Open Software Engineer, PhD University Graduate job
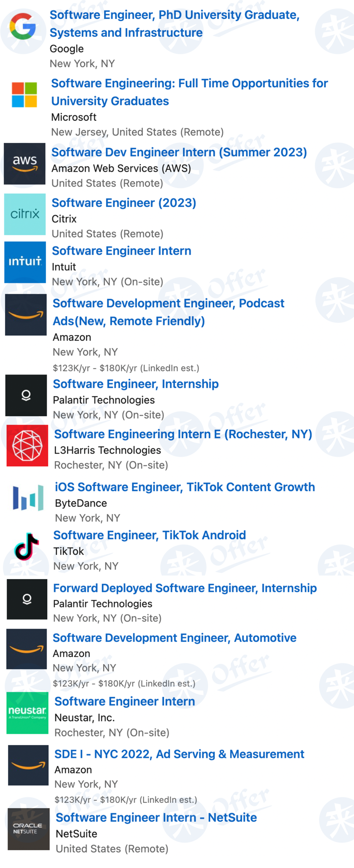The height and width of the screenshot is (868, 354). tap(175, 24)
